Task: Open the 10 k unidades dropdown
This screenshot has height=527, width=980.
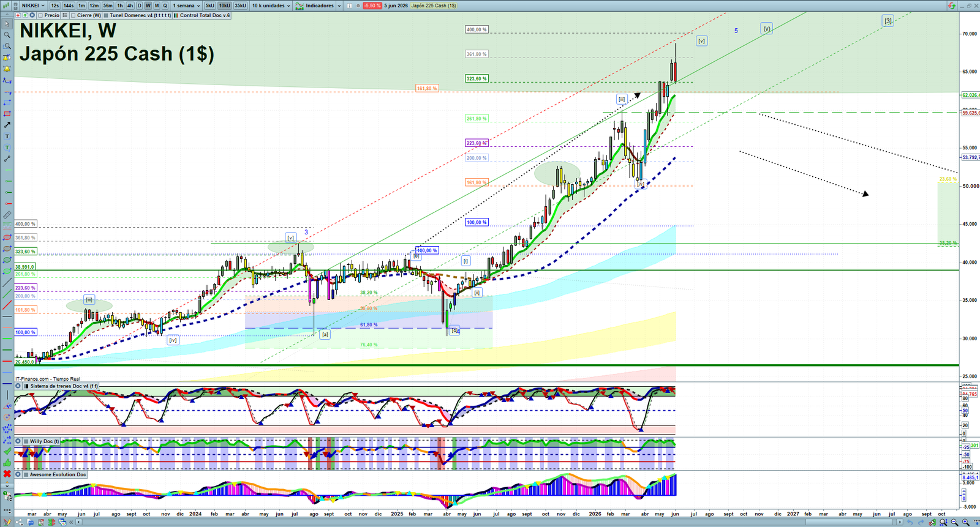Action: click(x=271, y=6)
